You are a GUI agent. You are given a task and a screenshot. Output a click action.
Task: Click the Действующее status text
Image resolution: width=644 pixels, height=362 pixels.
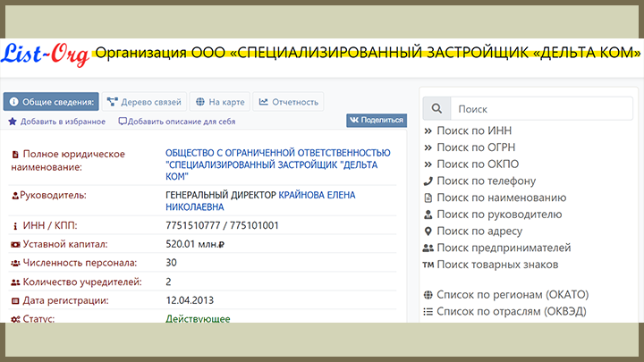point(198,318)
